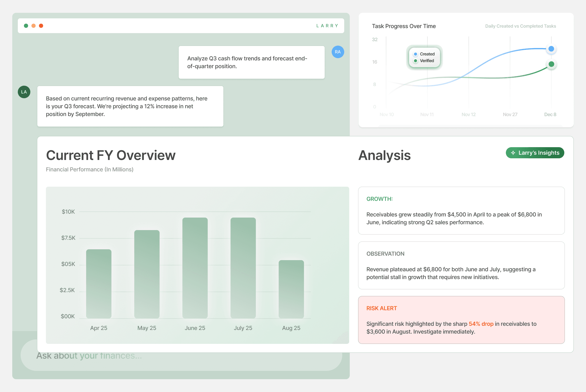Viewport: 586px width, 392px height.
Task: Select the Aug 25 bar
Action: coord(291,289)
